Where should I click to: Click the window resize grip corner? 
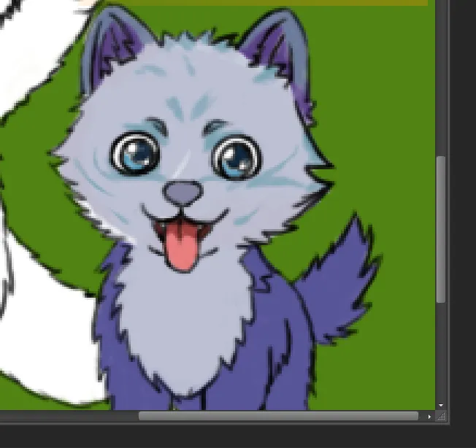point(442,417)
